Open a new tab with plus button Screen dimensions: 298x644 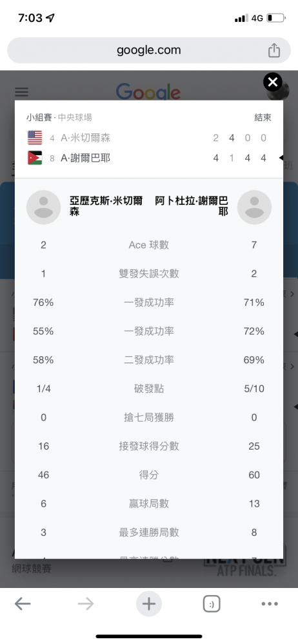pos(149,604)
